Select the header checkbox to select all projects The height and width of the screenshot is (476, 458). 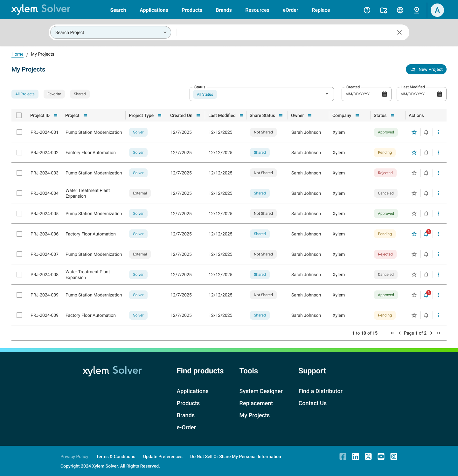[x=19, y=115]
